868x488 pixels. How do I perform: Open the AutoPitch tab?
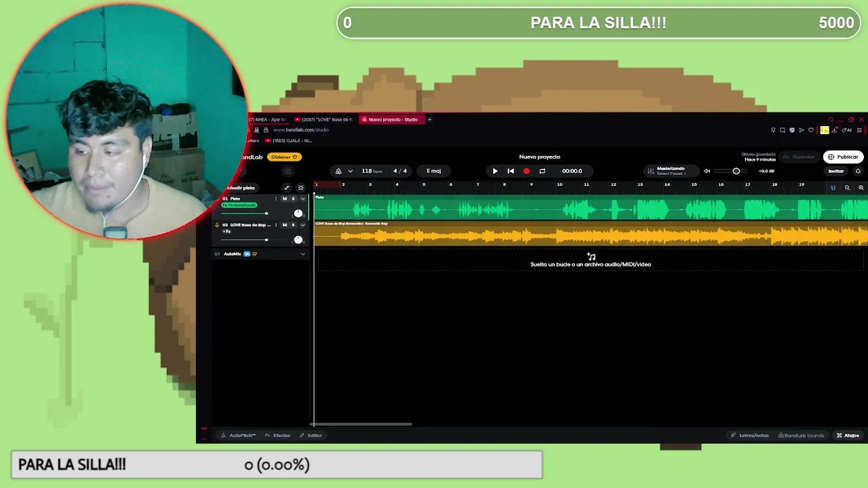(x=239, y=435)
